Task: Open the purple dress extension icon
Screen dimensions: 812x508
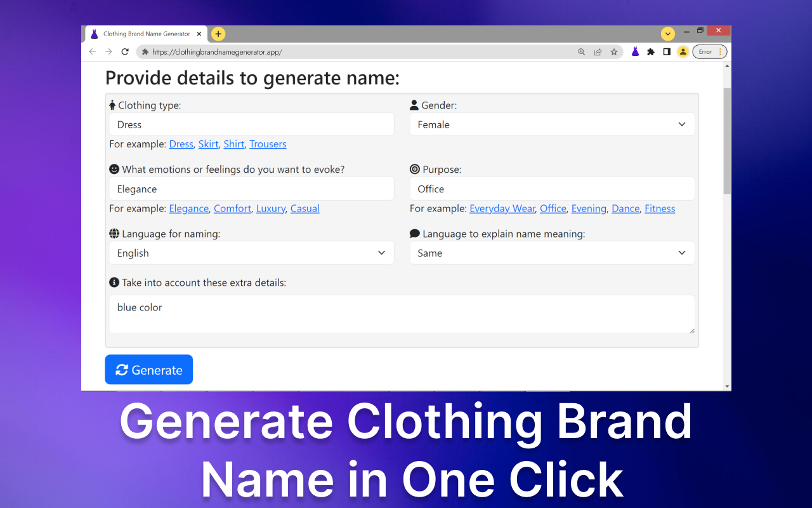Action: (635, 52)
